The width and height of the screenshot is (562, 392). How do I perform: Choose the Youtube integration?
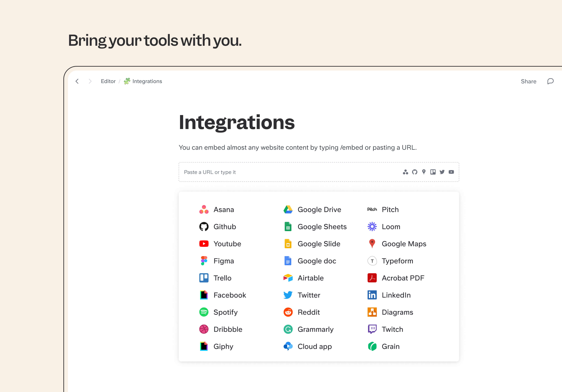click(227, 244)
